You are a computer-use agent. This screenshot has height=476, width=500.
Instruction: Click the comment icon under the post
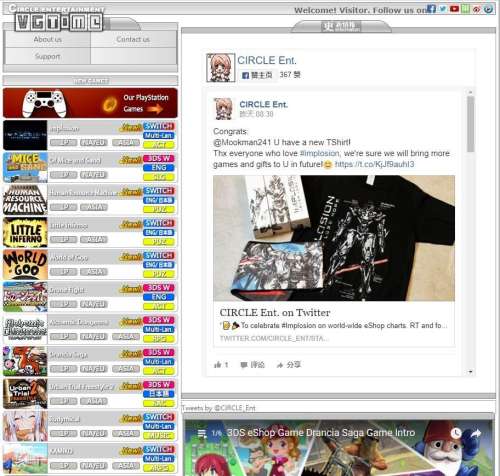pyautogui.click(x=244, y=365)
